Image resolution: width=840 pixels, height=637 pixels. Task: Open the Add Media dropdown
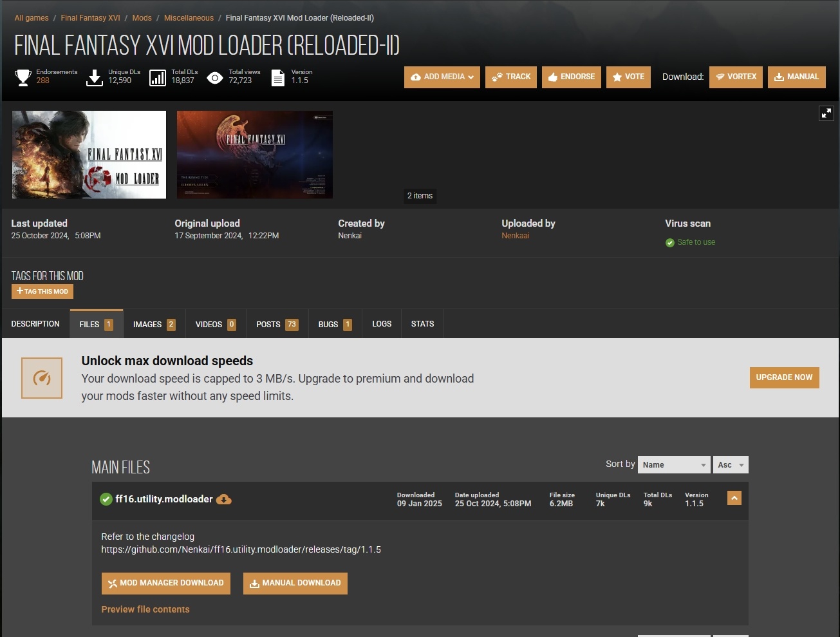pyautogui.click(x=442, y=77)
